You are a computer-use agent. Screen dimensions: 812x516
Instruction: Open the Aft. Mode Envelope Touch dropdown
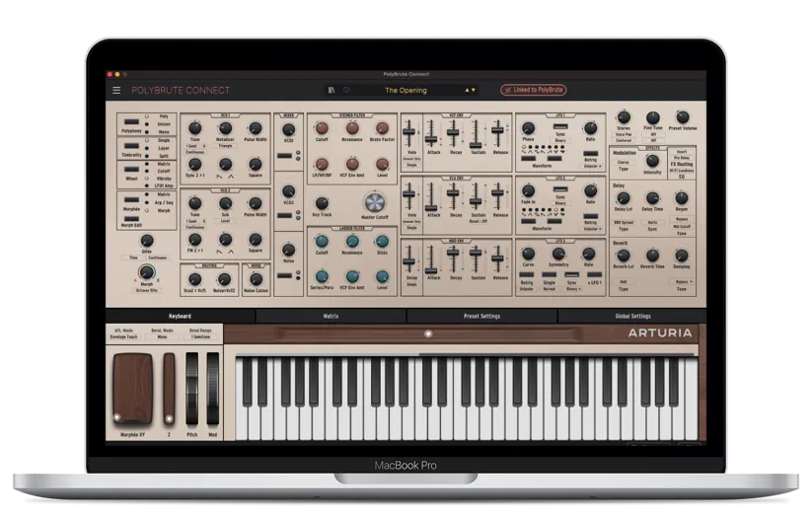pos(123,336)
